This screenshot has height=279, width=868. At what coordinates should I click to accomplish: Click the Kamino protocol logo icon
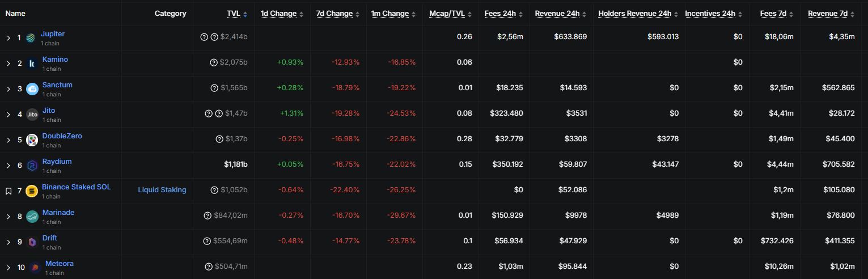[32, 64]
